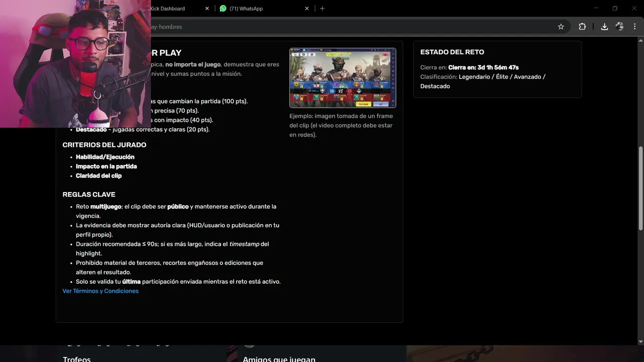Click the 'Claridad del clip' bullet
Screen dimensions: 644x362
pyautogui.click(x=99, y=176)
